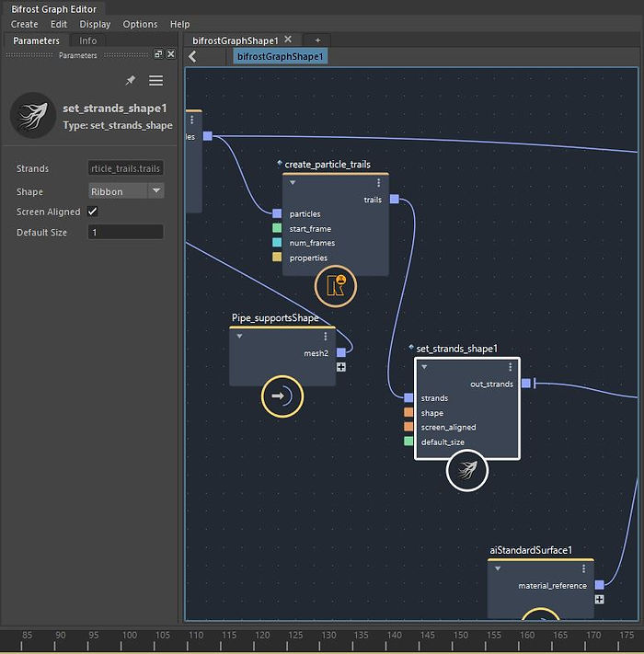Click the strands input port
This screenshot has width=644, height=654.
point(408,398)
